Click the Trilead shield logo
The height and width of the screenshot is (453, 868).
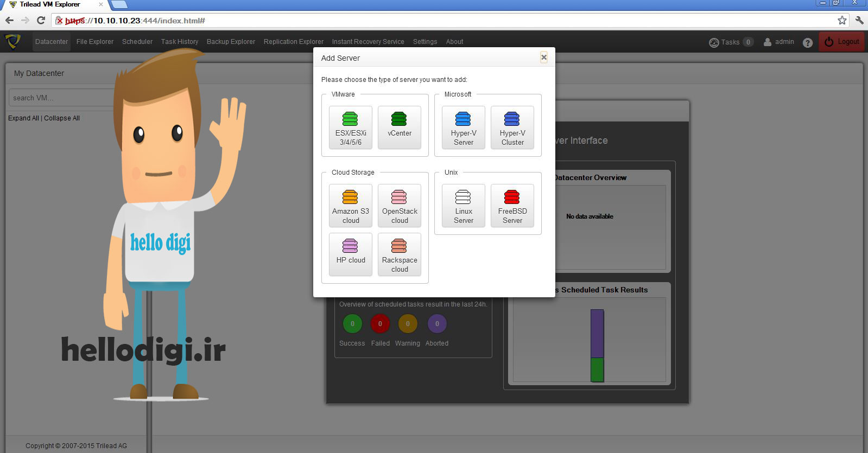[x=12, y=41]
